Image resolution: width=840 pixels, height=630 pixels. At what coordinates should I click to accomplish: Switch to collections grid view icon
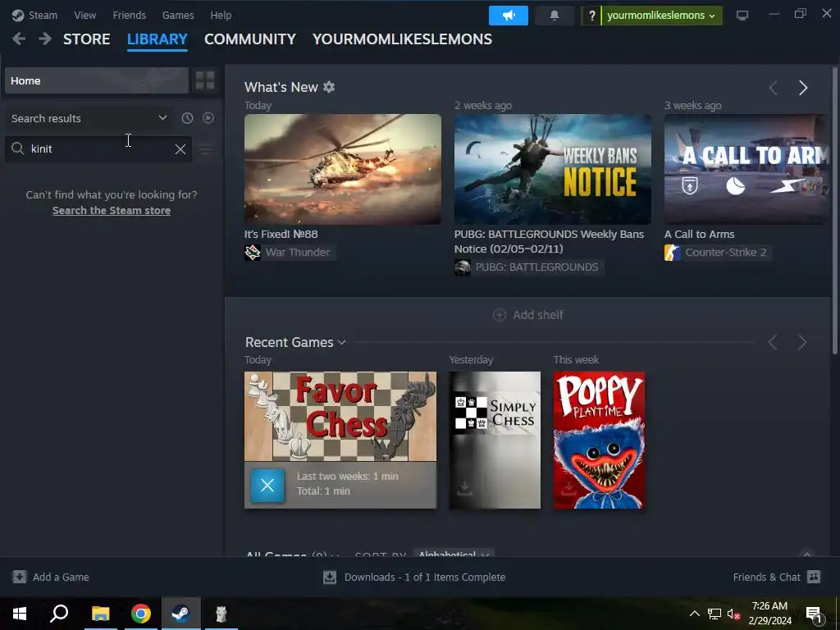205,81
